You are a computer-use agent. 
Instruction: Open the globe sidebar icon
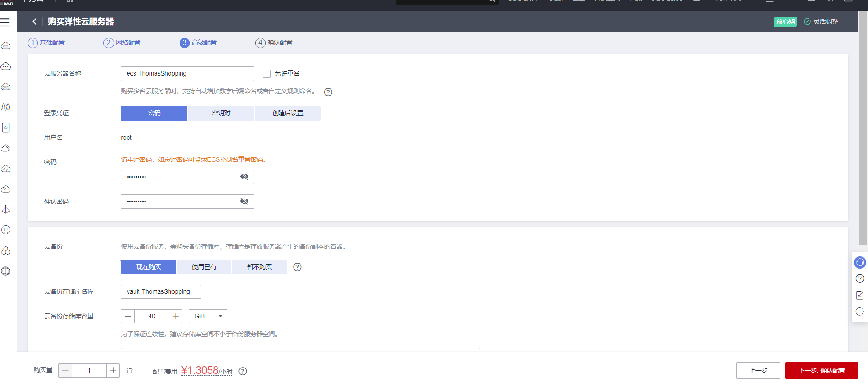pos(6,271)
